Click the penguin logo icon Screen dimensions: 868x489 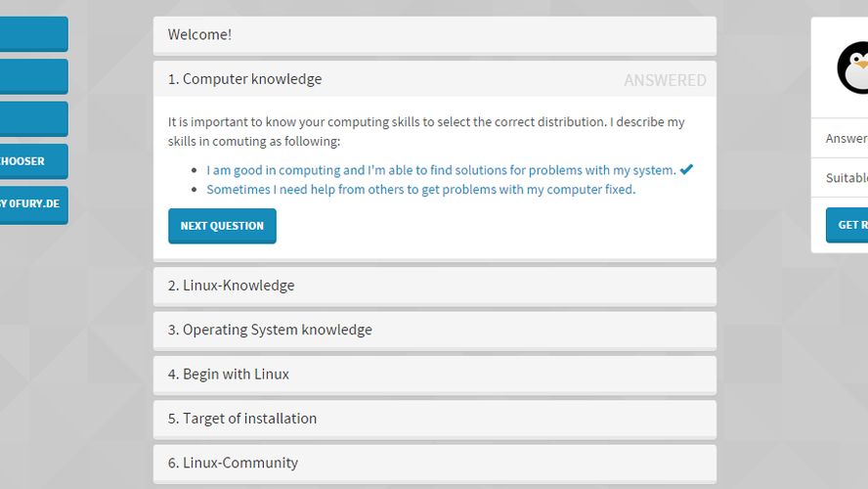tap(852, 68)
